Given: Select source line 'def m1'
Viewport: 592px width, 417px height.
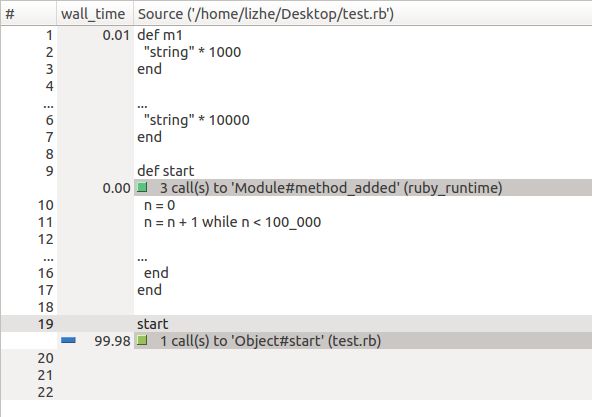Looking at the screenshot, I should click(160, 35).
